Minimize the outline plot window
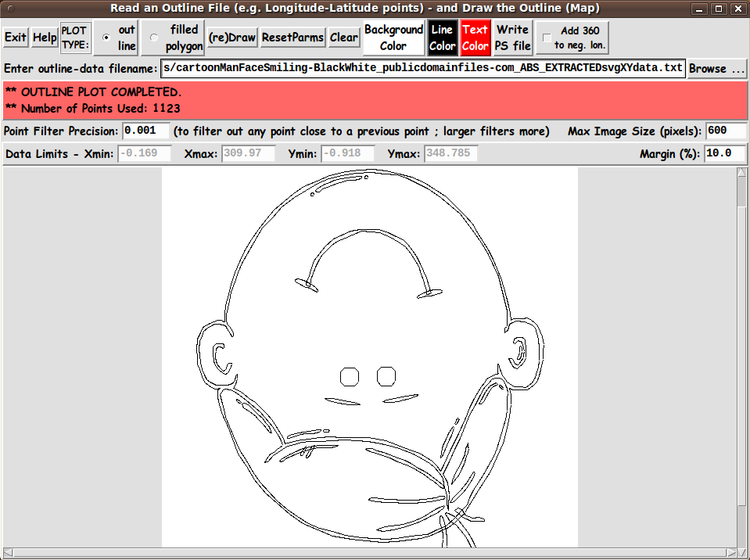Screen dimensions: 750x560 699,9
